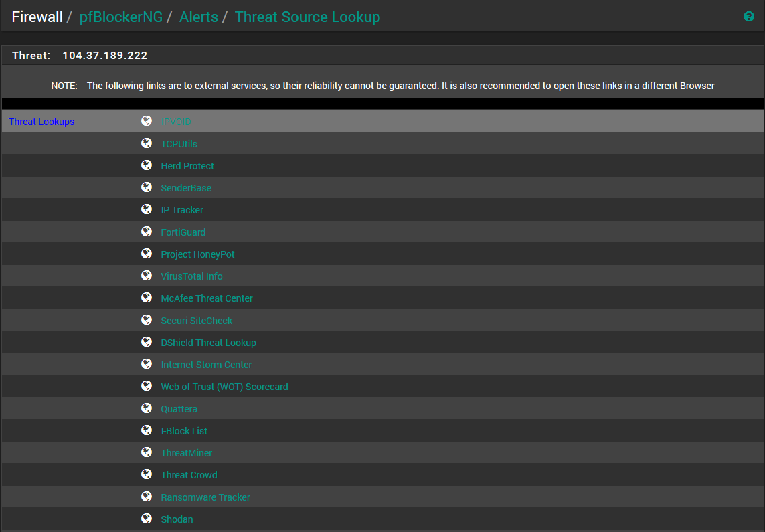Open McAfee Threat Center link
The width and height of the screenshot is (765, 532).
[x=207, y=298]
